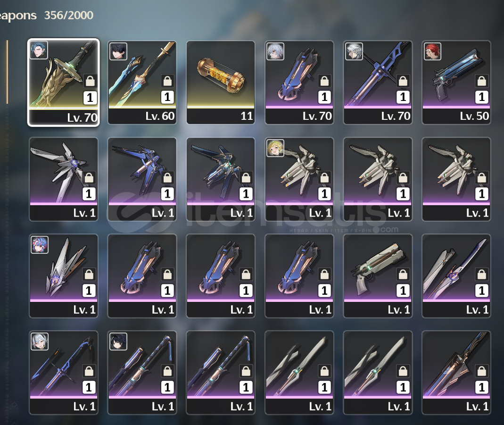This screenshot has height=425, width=504.
Task: Click blue-haired character portrait on Lv. 70 broadblade
Action: click(x=39, y=50)
